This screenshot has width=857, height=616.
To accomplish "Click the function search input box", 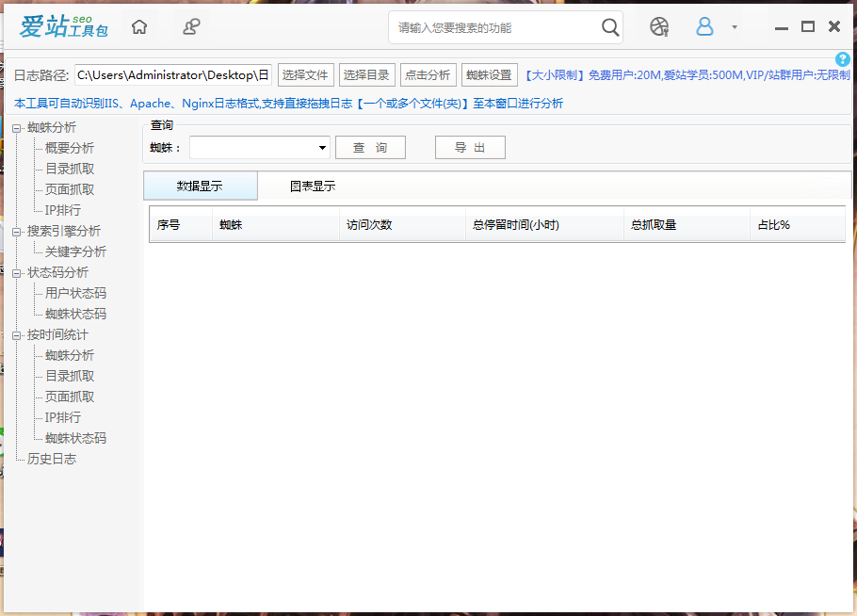I will tap(494, 28).
